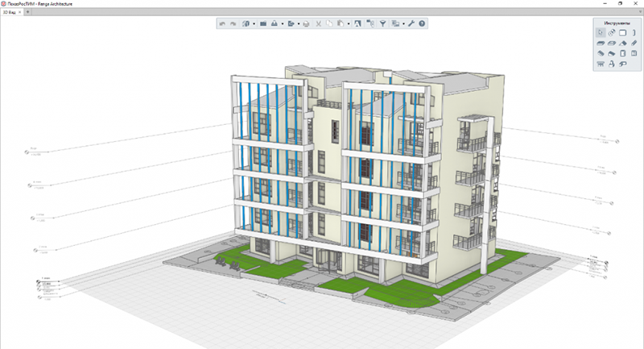The image size is (644, 349).
Task: Click the print icon in toolbar
Action: [306, 24]
